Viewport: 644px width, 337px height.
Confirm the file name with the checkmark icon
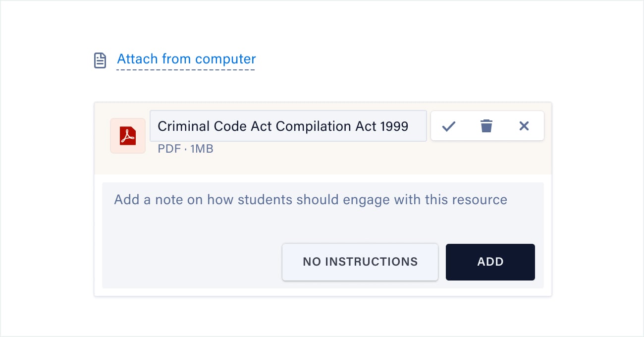[449, 126]
